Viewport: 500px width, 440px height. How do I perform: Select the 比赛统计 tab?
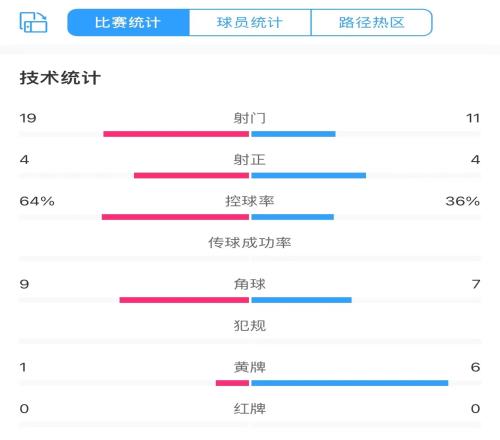128,22
